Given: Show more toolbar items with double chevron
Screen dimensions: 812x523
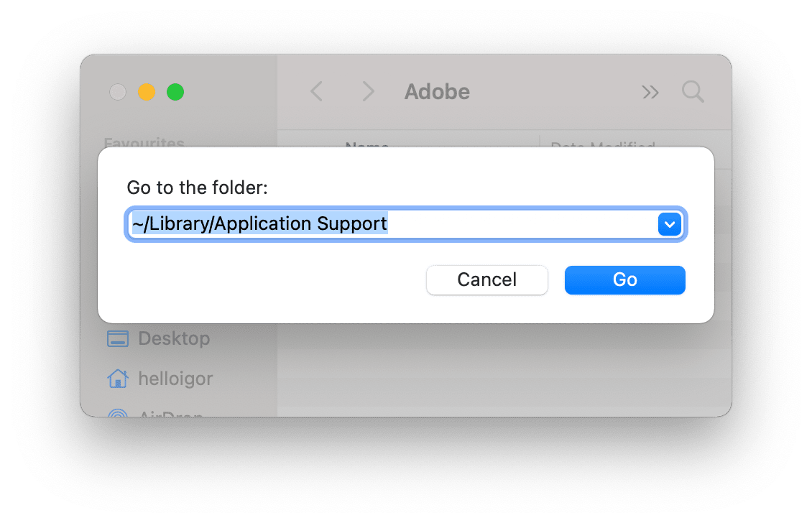Looking at the screenshot, I should (x=650, y=92).
